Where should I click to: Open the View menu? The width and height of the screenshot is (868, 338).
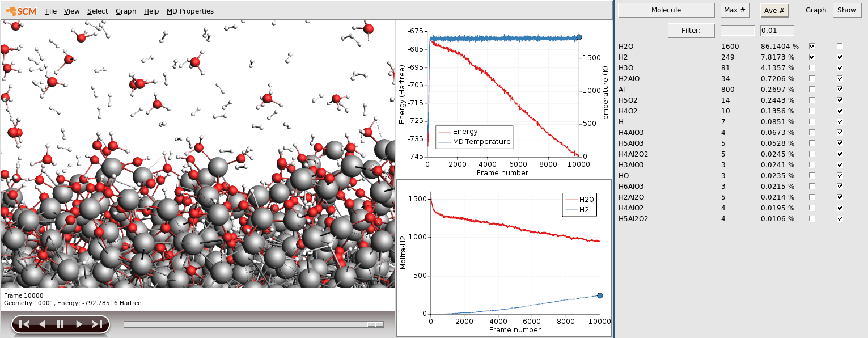click(71, 11)
